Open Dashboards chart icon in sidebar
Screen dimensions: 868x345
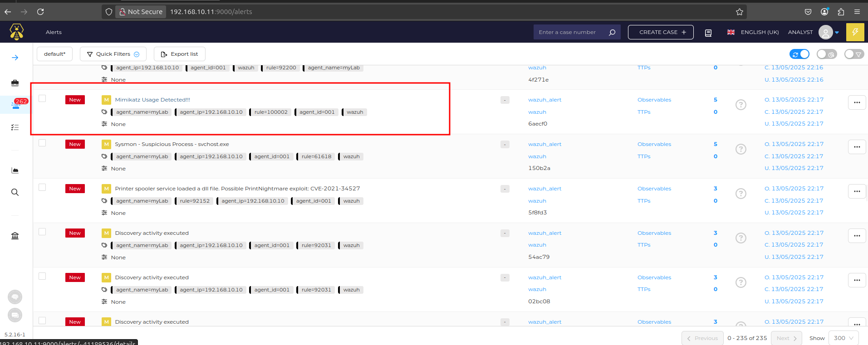pyautogui.click(x=15, y=170)
